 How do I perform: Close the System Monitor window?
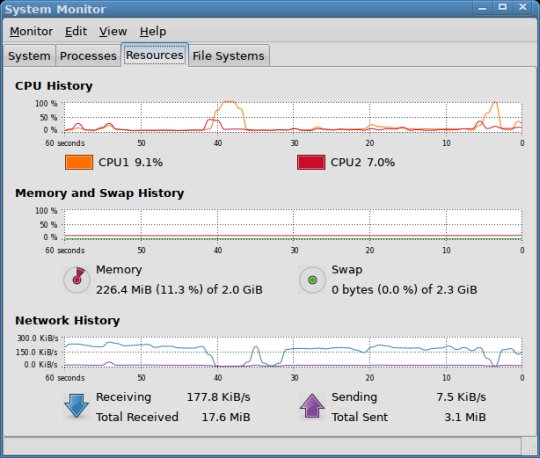pyautogui.click(x=523, y=7)
